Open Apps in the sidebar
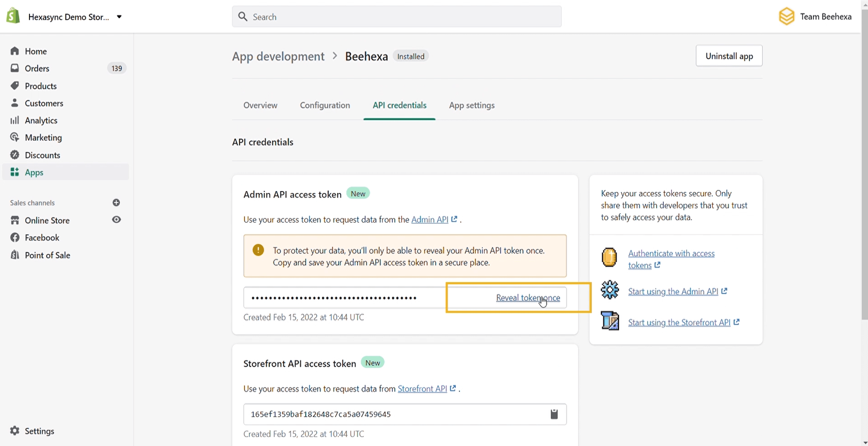This screenshot has width=868, height=446. 66,172
